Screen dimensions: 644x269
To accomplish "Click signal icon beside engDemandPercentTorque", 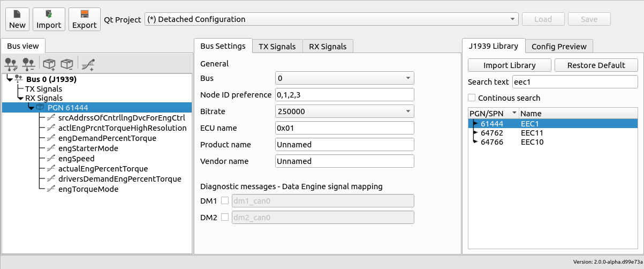I will 51,138.
